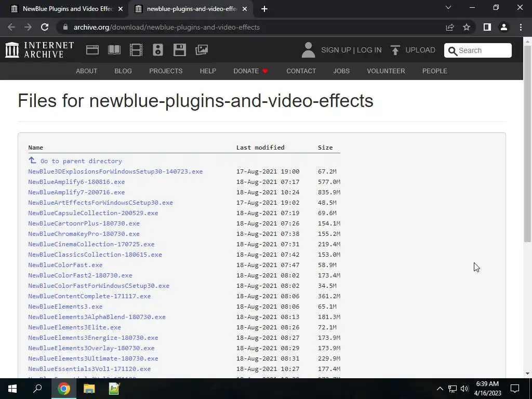Screen dimensions: 532x399
Task: Reload the current page
Action: click(45, 27)
